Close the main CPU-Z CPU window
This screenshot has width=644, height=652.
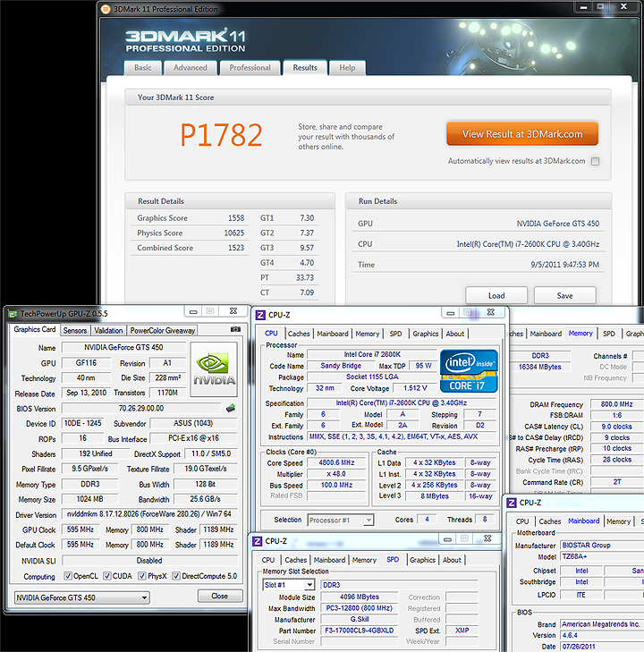(x=490, y=312)
